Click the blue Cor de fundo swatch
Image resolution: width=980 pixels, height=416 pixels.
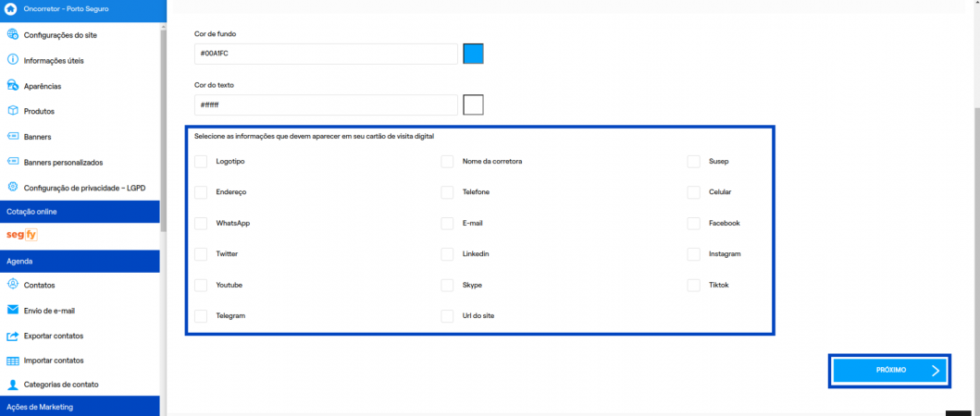[473, 54]
